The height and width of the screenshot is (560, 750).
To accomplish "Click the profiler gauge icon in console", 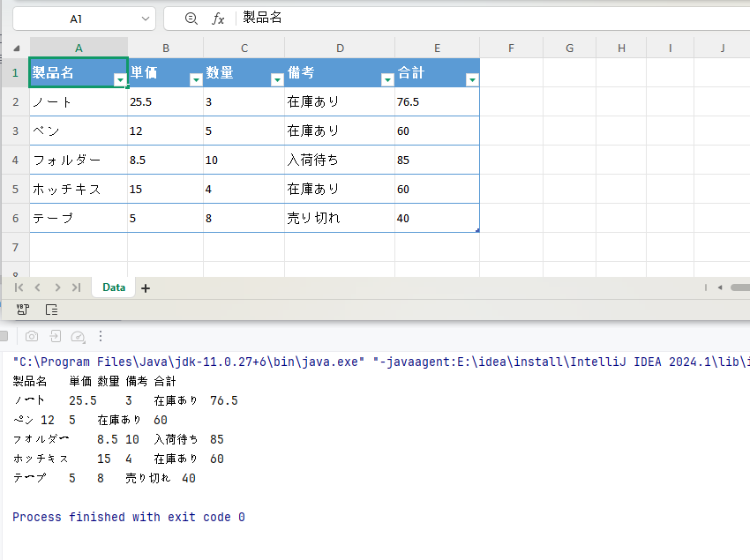I will pos(78,337).
